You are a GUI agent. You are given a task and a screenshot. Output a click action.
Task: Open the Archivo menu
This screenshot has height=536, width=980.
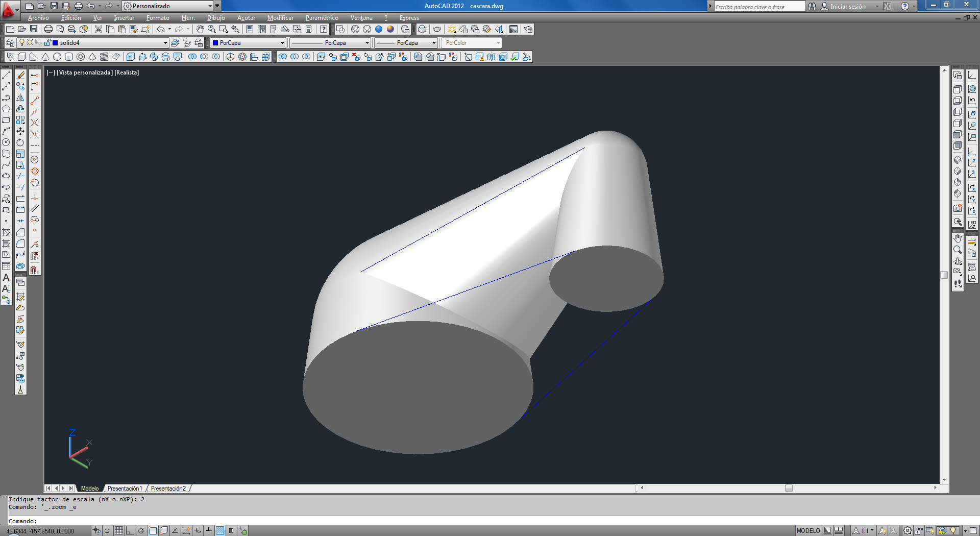(38, 18)
